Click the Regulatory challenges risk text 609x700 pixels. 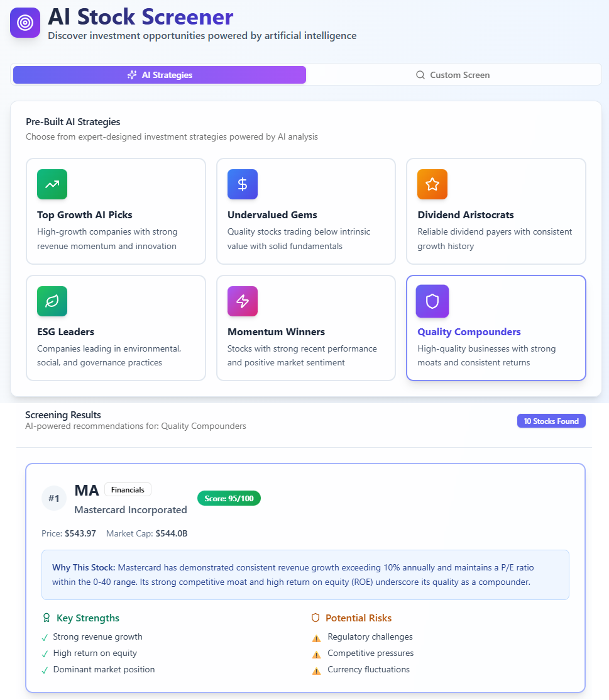(x=370, y=636)
